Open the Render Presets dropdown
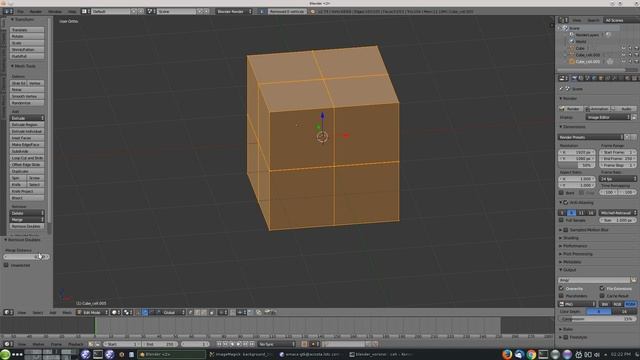Image resolution: width=640 pixels, height=360 pixels. (591, 137)
